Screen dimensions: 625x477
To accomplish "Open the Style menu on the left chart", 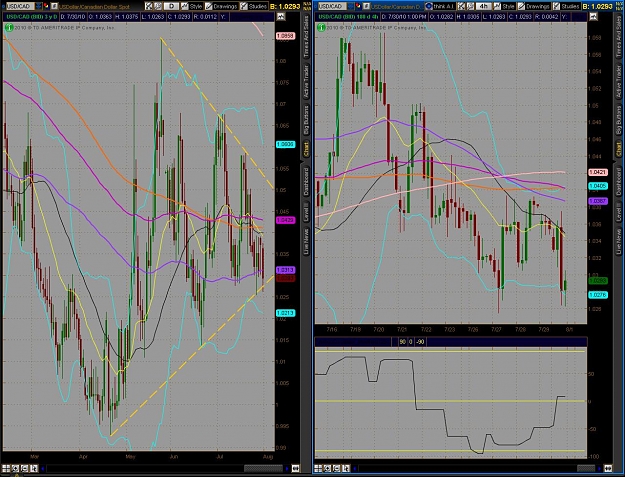I will click(192, 6).
